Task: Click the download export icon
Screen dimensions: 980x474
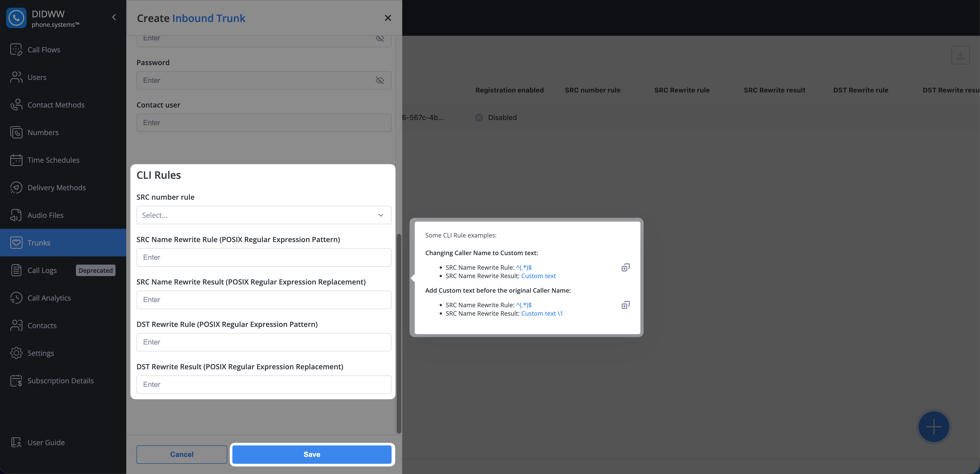Action: [x=960, y=55]
